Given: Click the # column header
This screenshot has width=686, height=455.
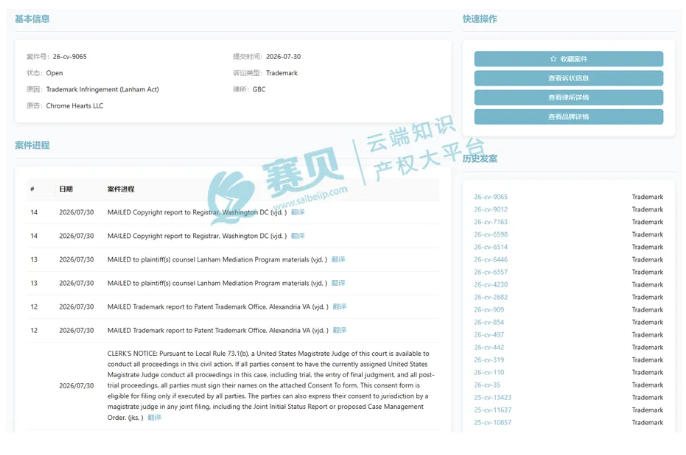Looking at the screenshot, I should 32,189.
